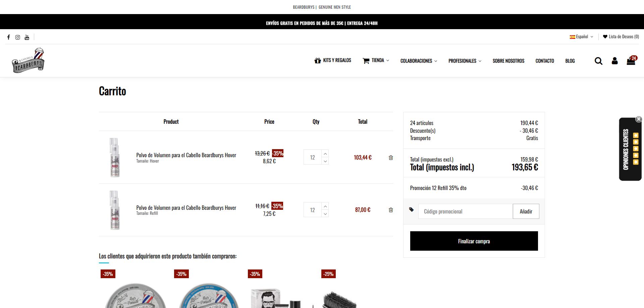Open the YouTube social icon

tap(27, 37)
